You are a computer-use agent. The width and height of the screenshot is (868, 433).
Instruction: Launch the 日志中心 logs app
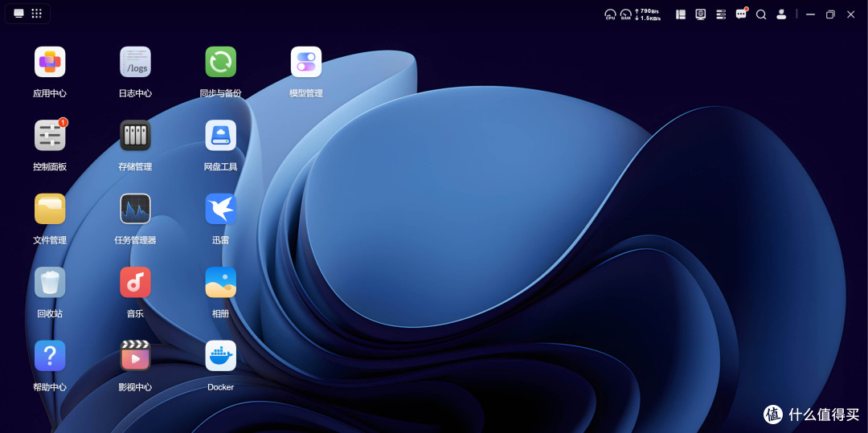tap(135, 62)
